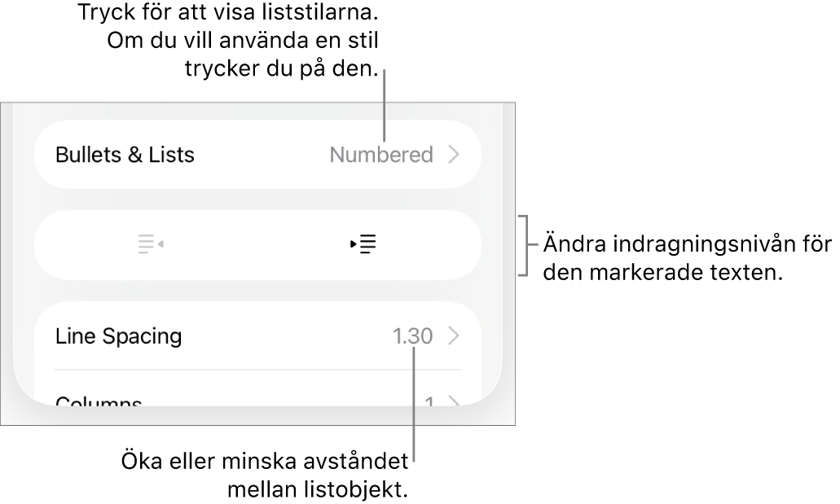Screen dimensions: 840x504
Task: Select the "Bullets & Lists" label text
Action: (125, 155)
